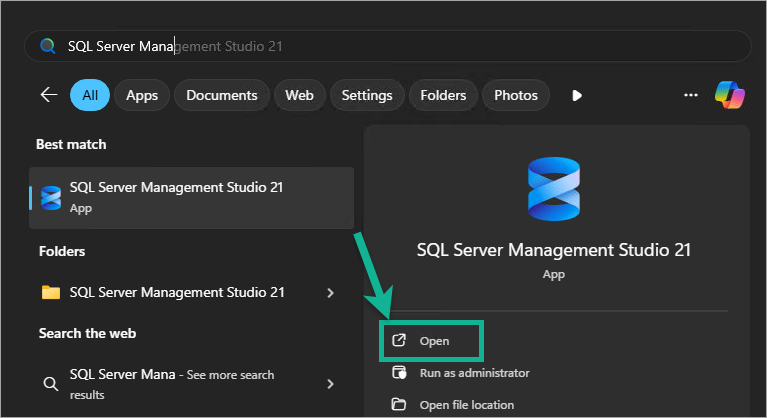Click the Run as administrator shield icon
The width and height of the screenshot is (767, 418).
tap(399, 373)
